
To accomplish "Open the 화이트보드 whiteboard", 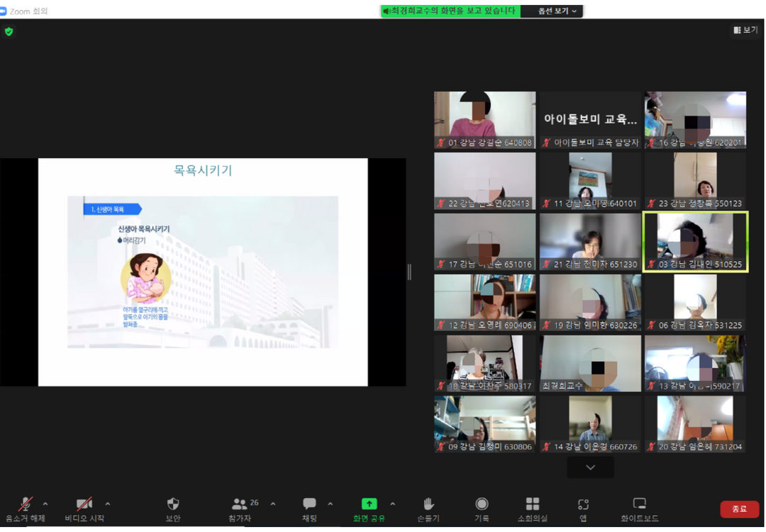I will 640,509.
